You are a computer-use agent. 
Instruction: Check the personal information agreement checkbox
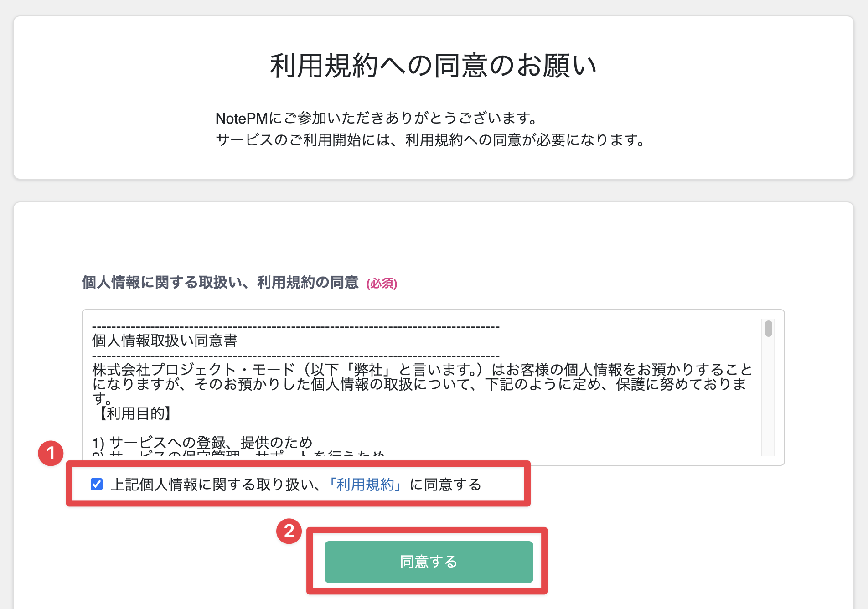[97, 484]
